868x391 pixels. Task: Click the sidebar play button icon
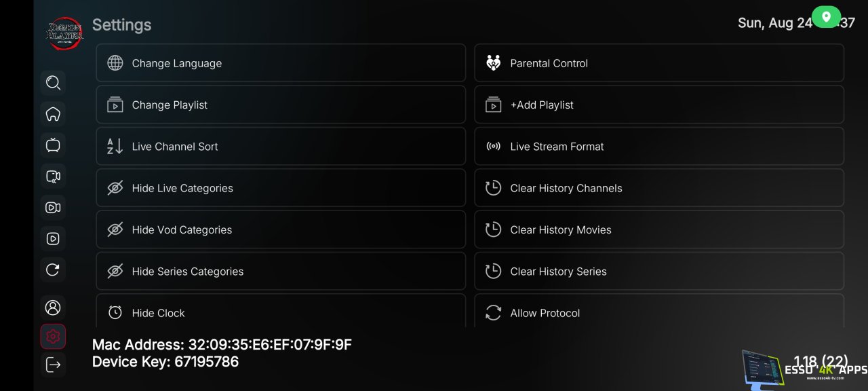tap(53, 239)
